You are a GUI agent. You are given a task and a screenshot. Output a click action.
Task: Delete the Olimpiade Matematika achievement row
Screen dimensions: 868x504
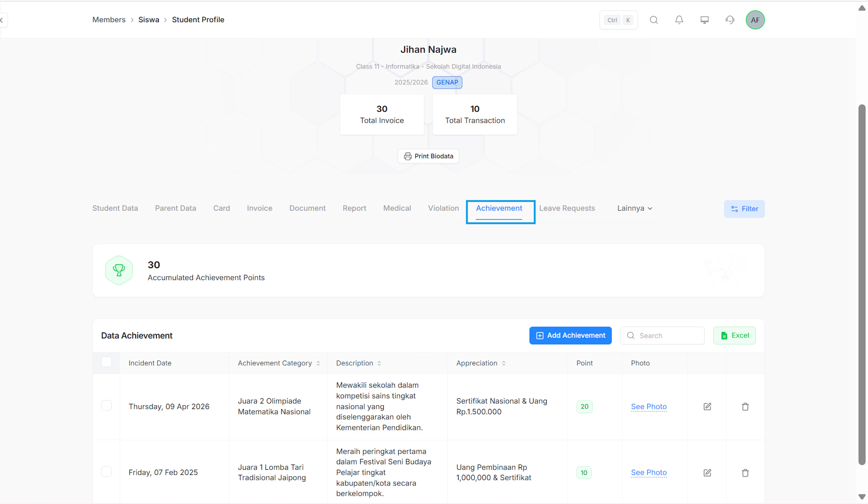click(x=745, y=407)
